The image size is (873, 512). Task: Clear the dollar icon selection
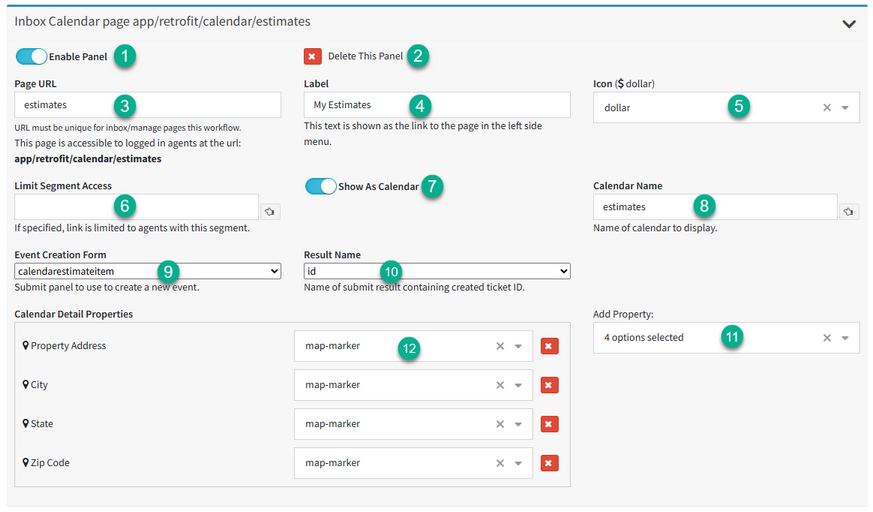[827, 108]
